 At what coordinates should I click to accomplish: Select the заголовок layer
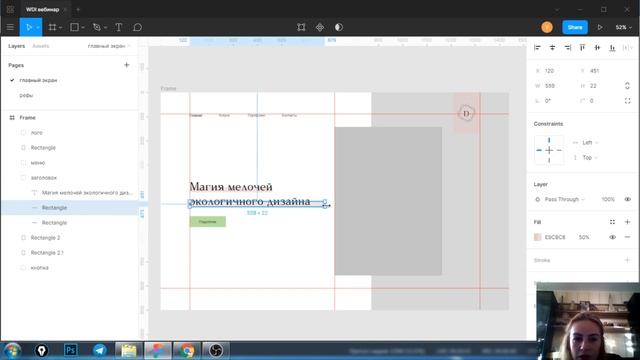pos(43,178)
